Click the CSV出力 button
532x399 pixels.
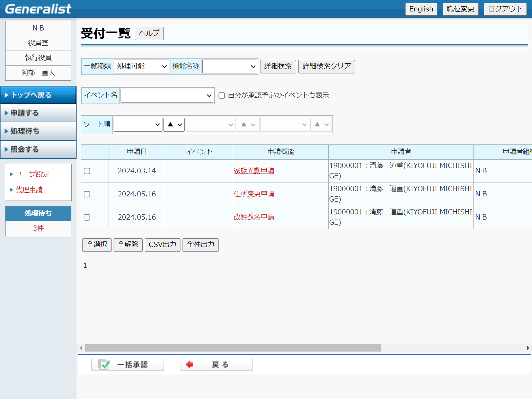pos(162,245)
